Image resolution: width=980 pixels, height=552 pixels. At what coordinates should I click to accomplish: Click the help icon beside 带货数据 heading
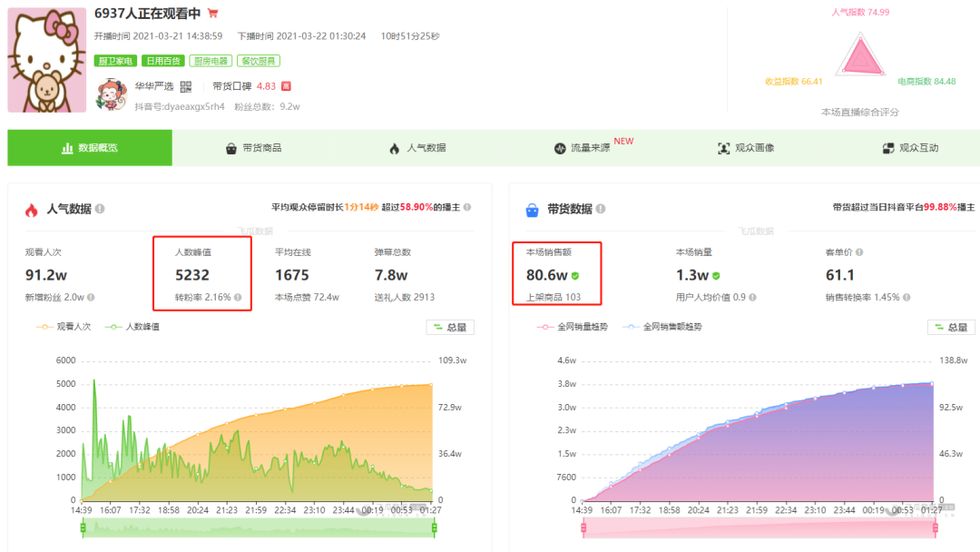[x=601, y=209]
